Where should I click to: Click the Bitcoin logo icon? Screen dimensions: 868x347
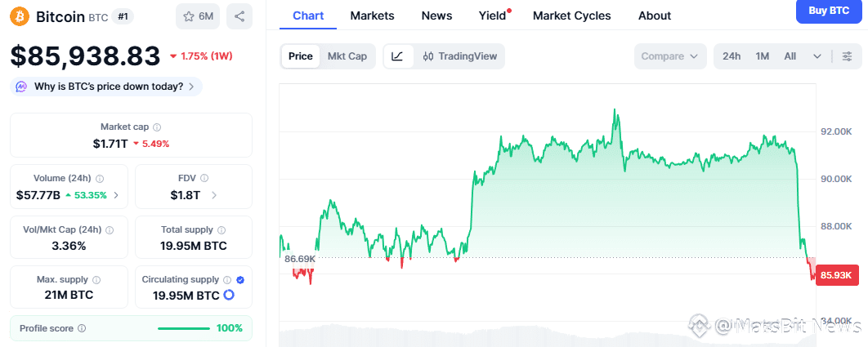[x=20, y=16]
